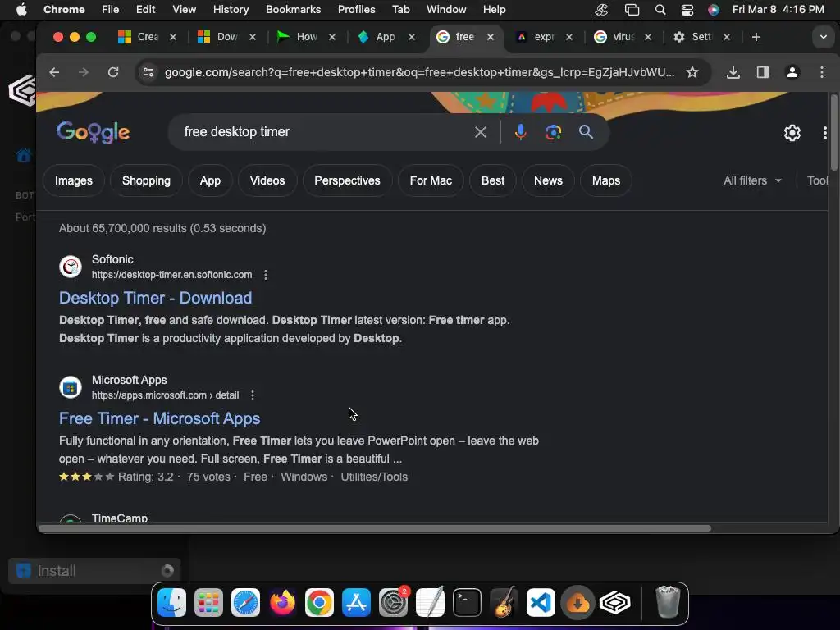
Task: Open Chrome profile avatar icon
Action: pos(792,72)
